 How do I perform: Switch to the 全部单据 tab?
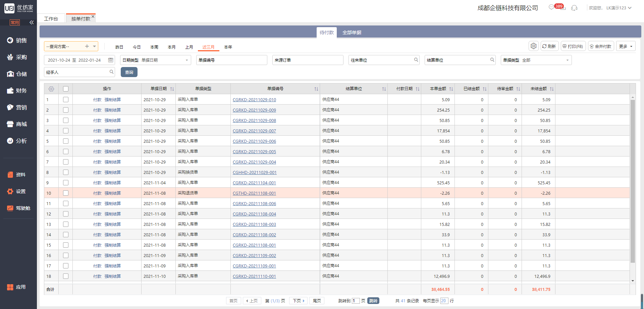[352, 33]
